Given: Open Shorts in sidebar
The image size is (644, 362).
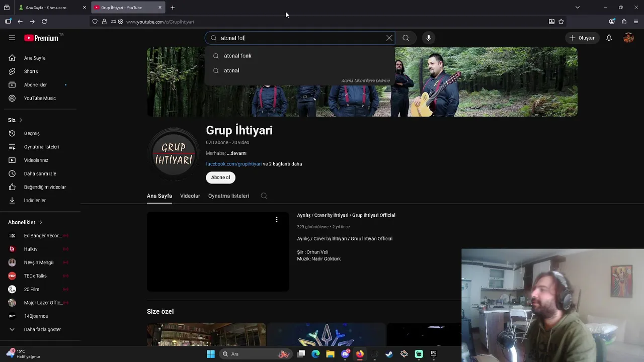Looking at the screenshot, I should coord(40,71).
